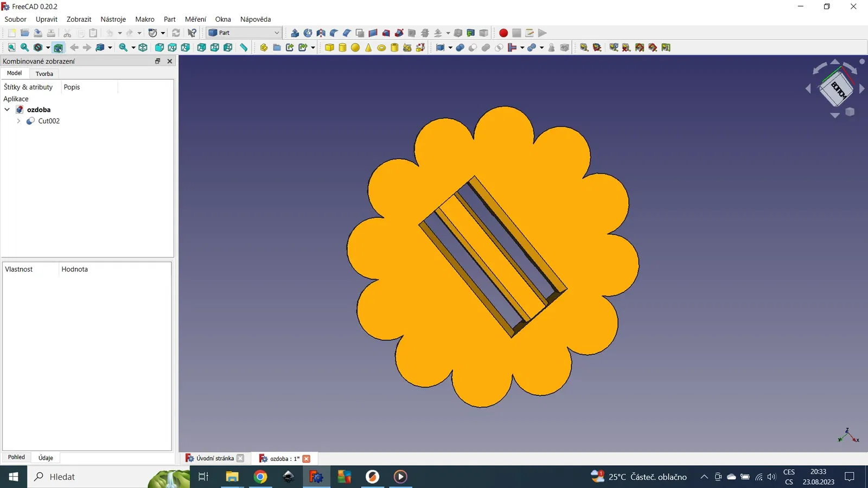Switch to isometric view cube icon
The image size is (868, 488).
[x=143, y=48]
